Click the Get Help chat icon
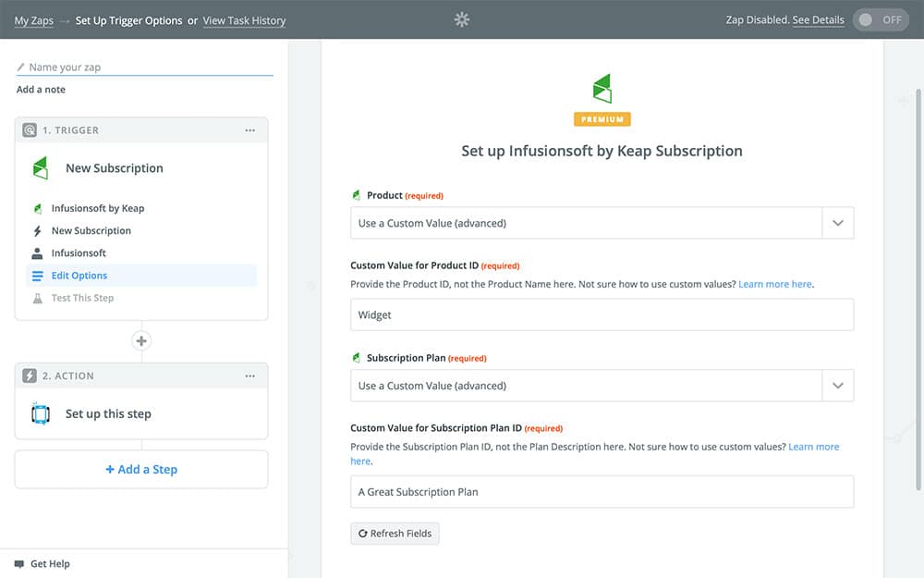 (19, 563)
